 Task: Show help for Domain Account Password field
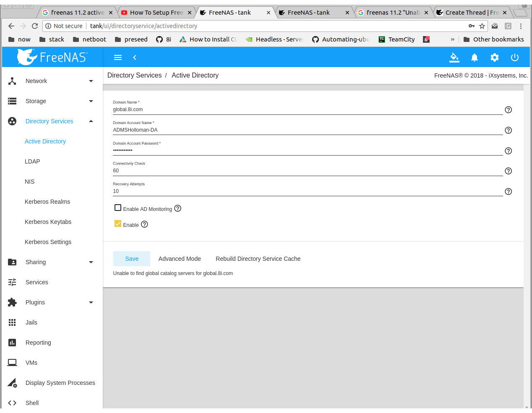coord(509,151)
